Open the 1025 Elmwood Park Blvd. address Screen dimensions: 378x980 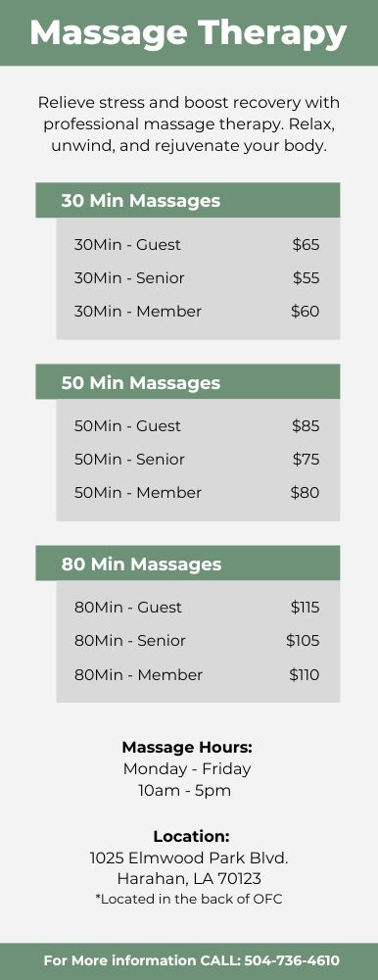point(189,858)
